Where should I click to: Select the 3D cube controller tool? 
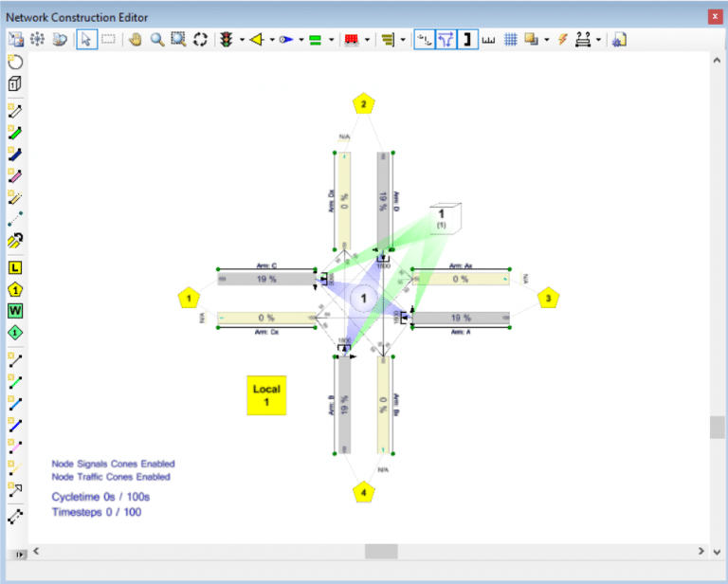pyautogui.click(x=15, y=83)
